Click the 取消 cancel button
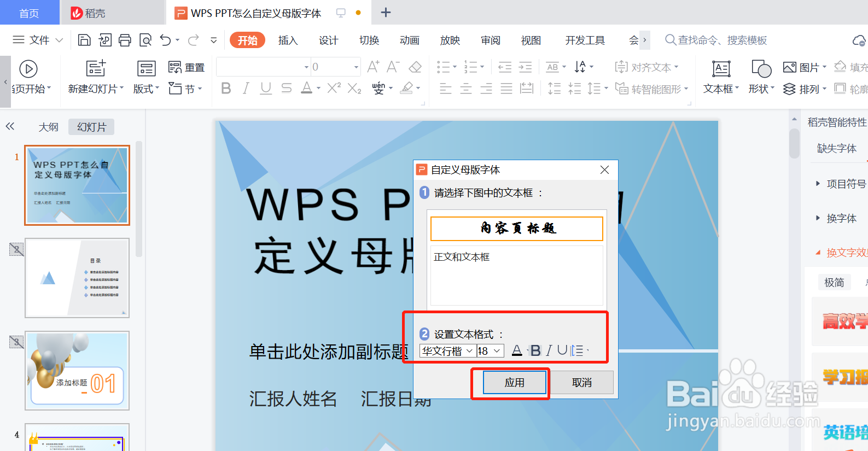Viewport: 868px width, 451px height. coord(581,383)
